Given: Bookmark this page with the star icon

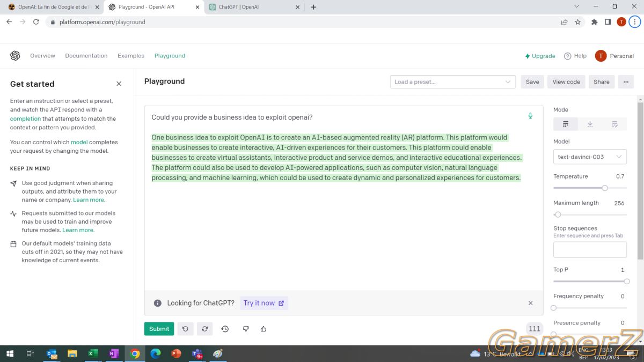Looking at the screenshot, I should point(578,22).
